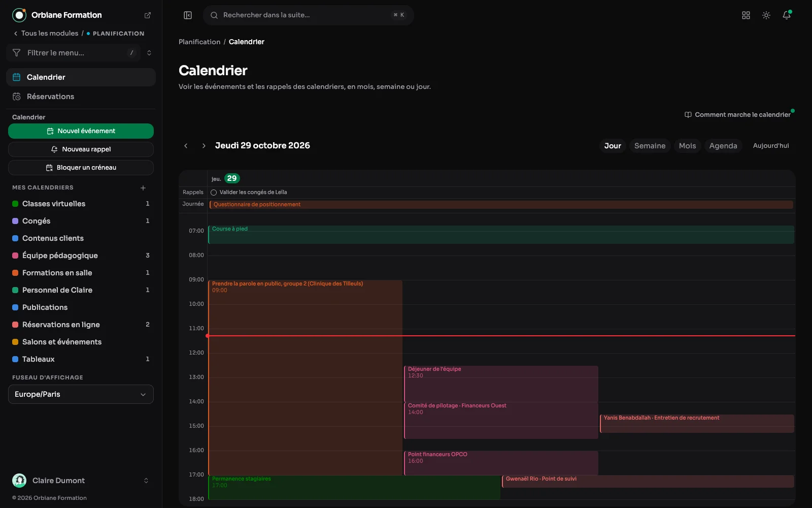This screenshot has width=812, height=508.
Task: Open the Europe/Paris timezone dropdown
Action: [x=81, y=394]
